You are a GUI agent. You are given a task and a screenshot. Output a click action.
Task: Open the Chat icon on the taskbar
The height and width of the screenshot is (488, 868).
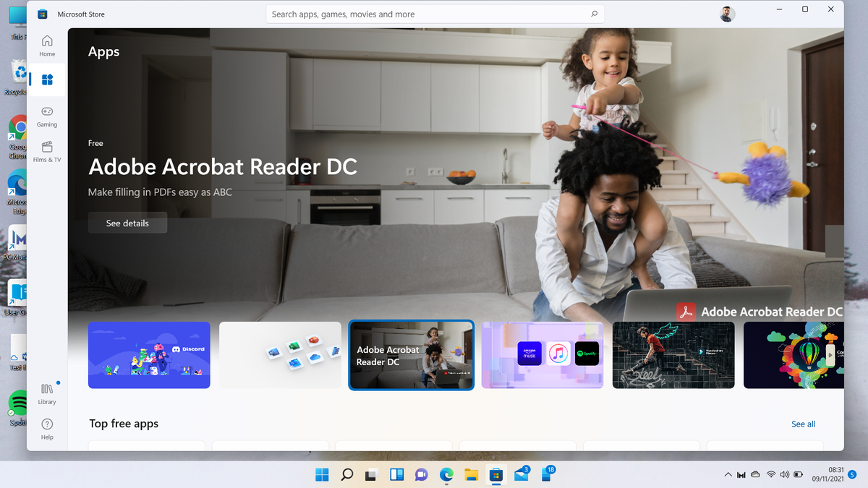click(x=422, y=475)
